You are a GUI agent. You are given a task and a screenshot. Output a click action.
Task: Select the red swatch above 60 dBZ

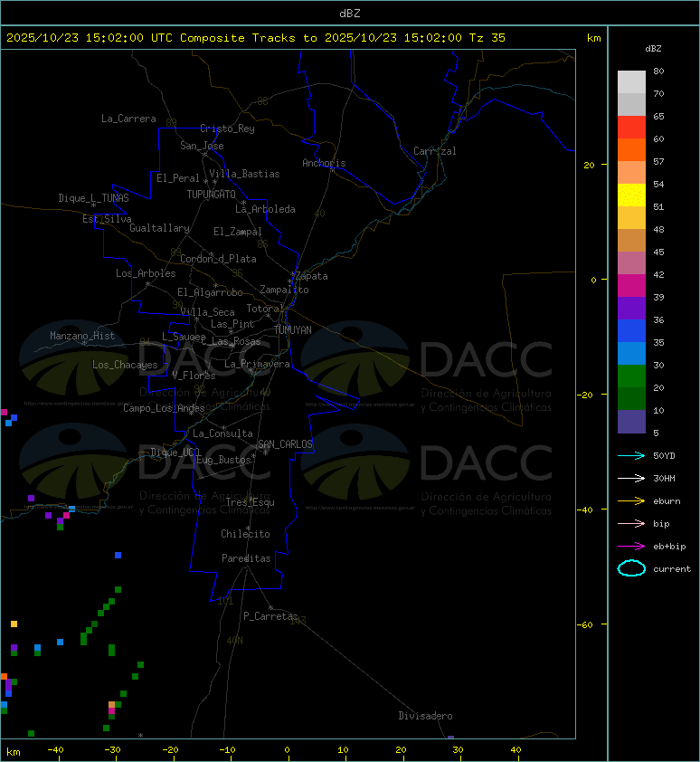click(x=631, y=127)
